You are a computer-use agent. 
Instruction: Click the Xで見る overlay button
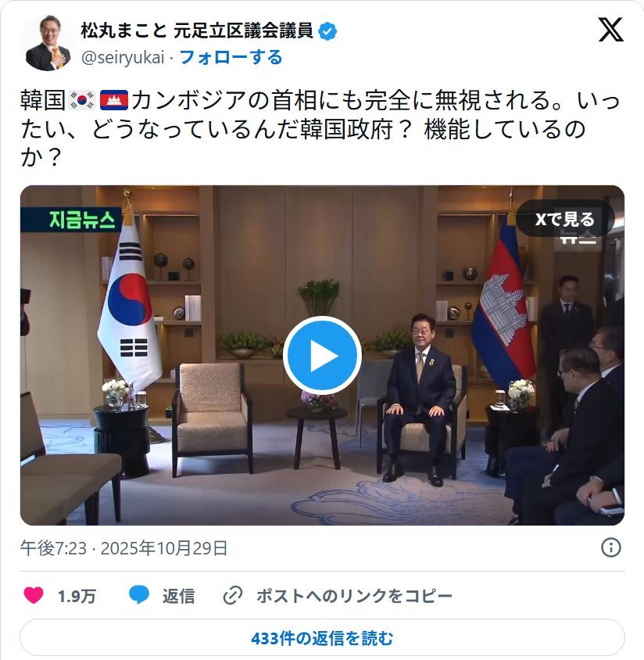pyautogui.click(x=565, y=219)
